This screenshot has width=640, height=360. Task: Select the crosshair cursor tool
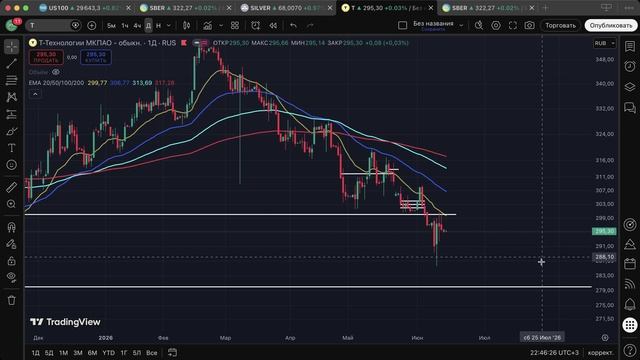point(11,47)
